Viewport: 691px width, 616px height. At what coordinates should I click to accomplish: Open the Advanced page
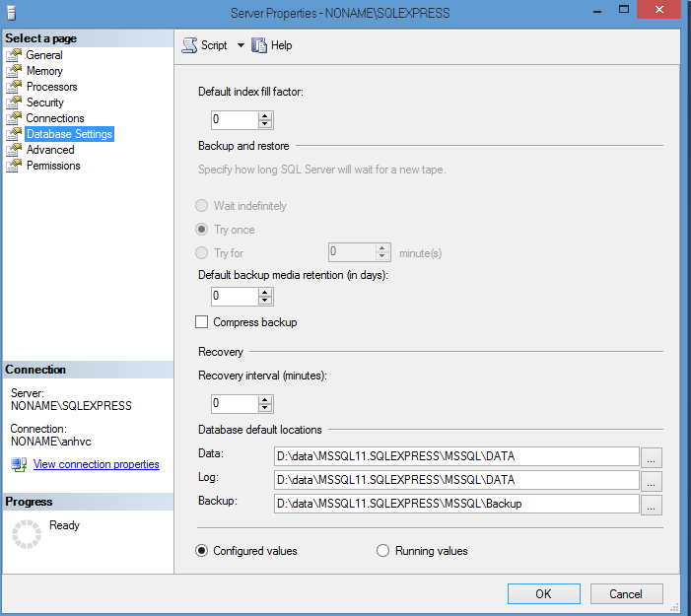(50, 150)
